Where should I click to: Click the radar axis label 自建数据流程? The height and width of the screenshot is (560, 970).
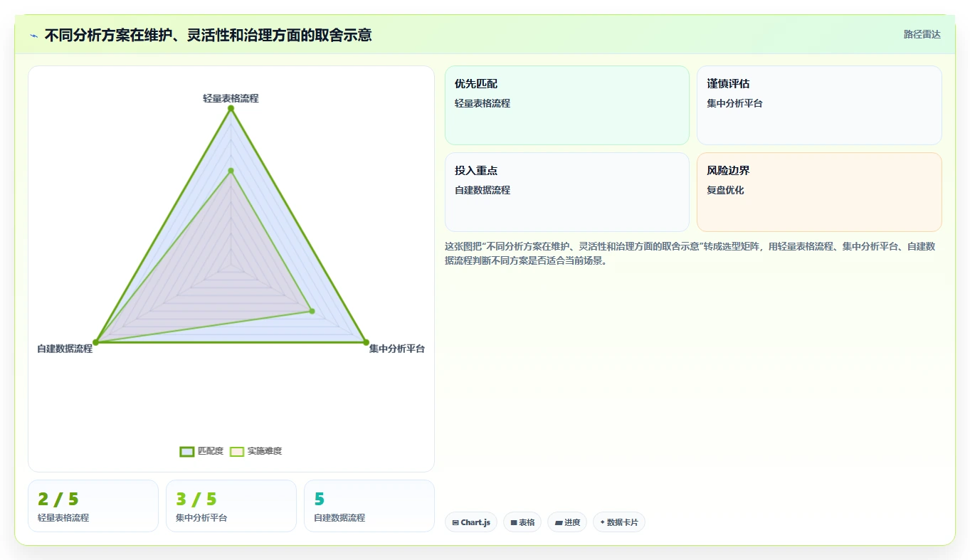(65, 349)
